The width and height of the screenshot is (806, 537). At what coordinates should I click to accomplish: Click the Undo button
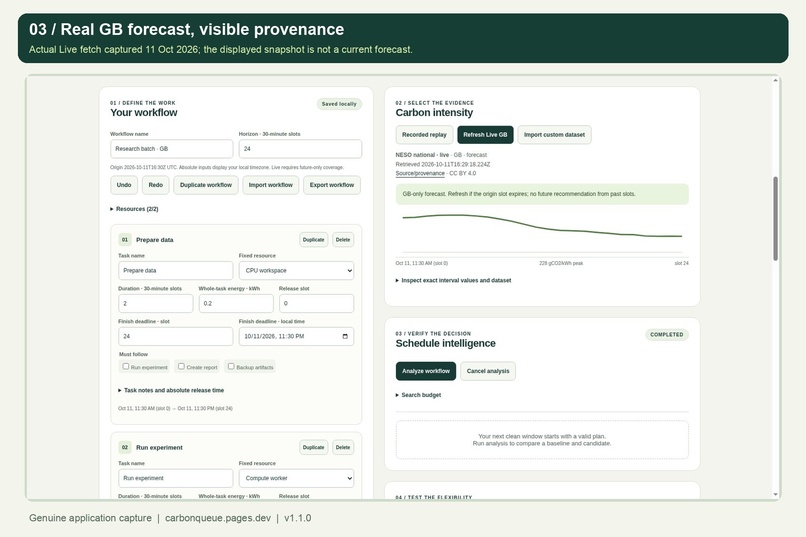124,185
